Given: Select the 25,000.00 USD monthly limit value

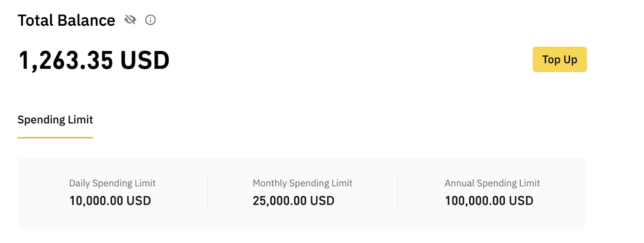Looking at the screenshot, I should point(293,201).
